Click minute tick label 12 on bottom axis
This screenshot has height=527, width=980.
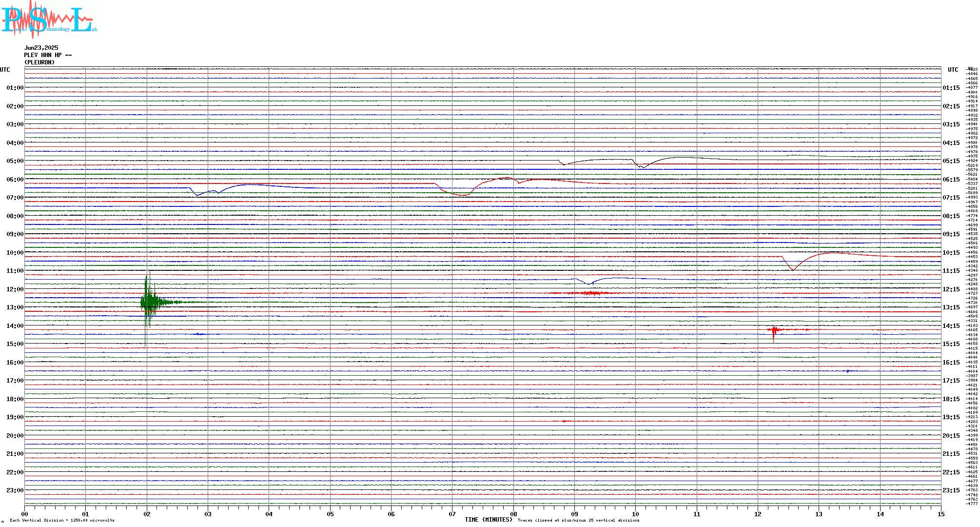click(x=758, y=514)
